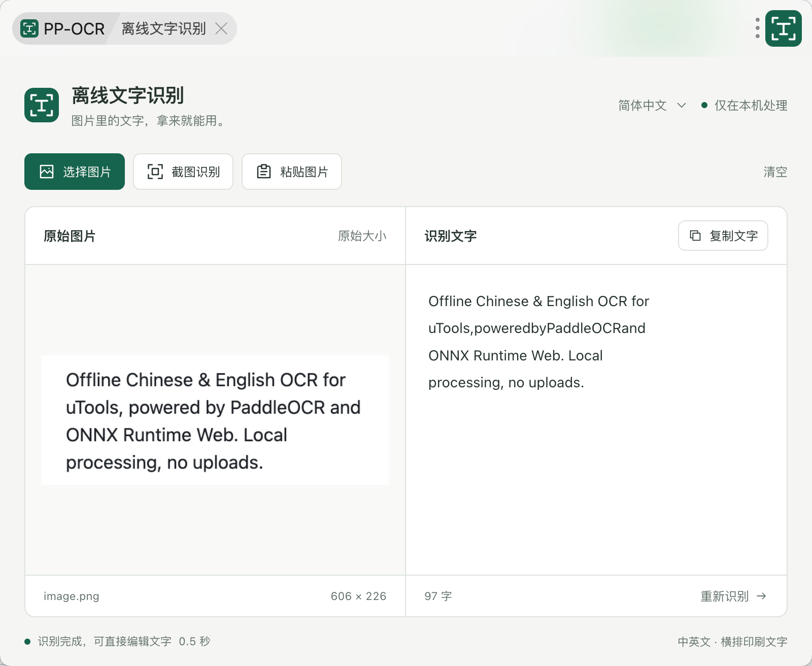812x666 pixels.
Task: Click the green OCR avatar icon top right
Action: click(783, 28)
